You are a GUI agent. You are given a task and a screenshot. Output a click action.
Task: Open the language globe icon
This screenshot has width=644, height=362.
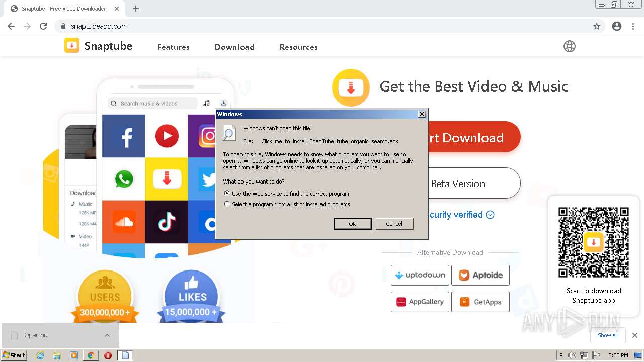[570, 46]
